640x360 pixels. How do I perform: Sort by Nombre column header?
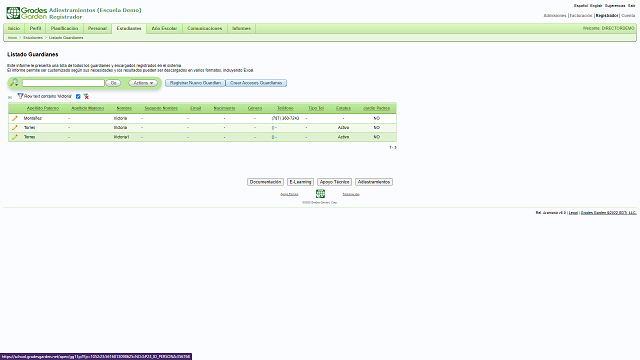coord(124,108)
